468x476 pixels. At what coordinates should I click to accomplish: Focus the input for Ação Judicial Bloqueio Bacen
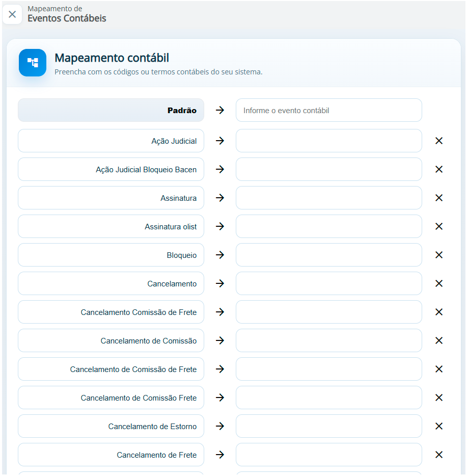point(329,169)
